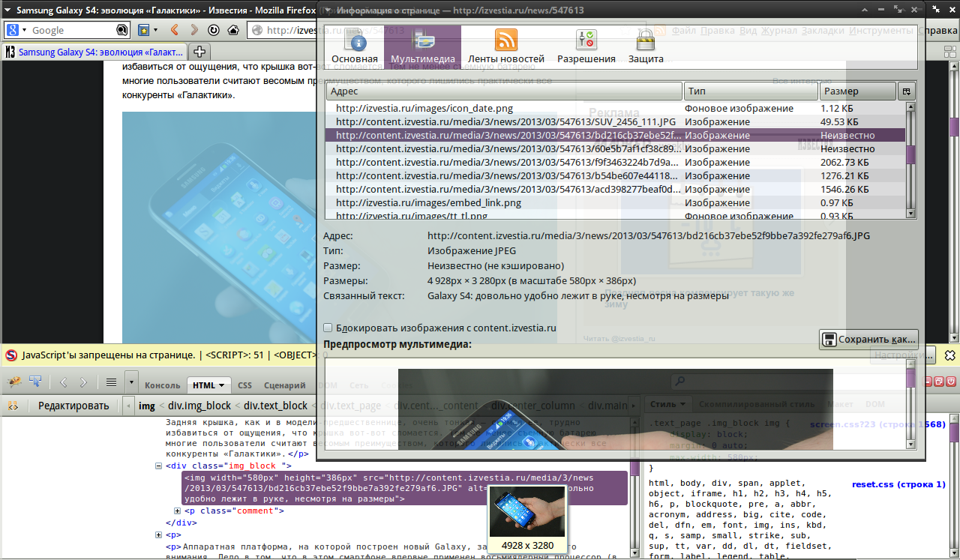Expand the p class comment node
Image resolution: width=960 pixels, height=560 pixels.
tap(178, 511)
